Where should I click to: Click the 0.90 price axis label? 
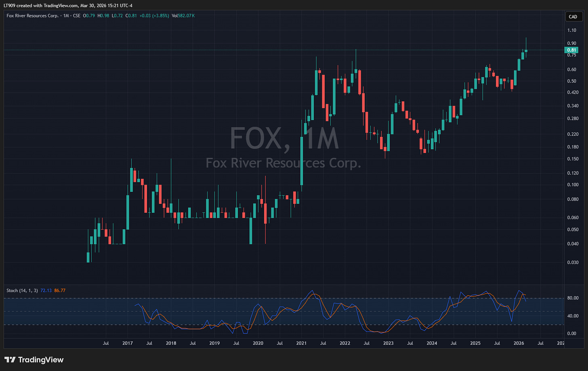(x=572, y=43)
